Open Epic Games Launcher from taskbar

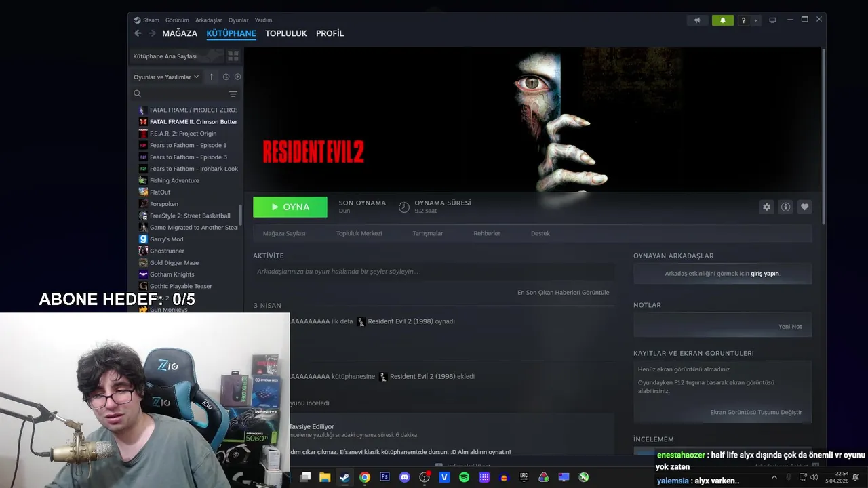coord(524,477)
